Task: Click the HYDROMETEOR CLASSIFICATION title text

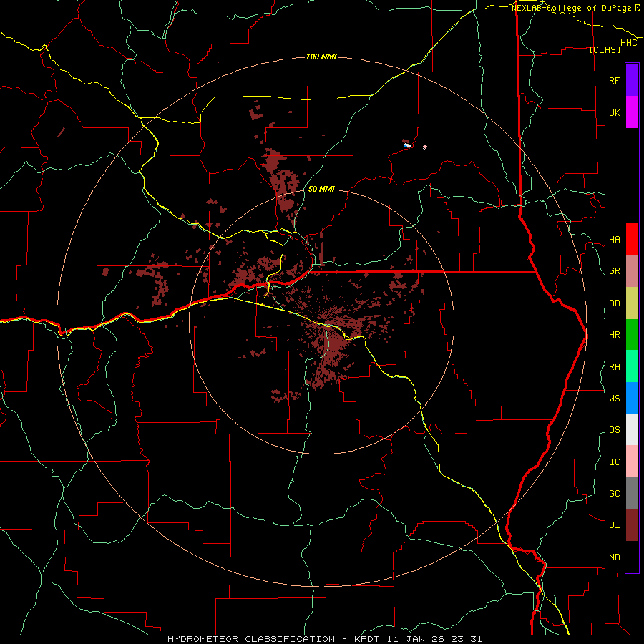Action: (251, 639)
